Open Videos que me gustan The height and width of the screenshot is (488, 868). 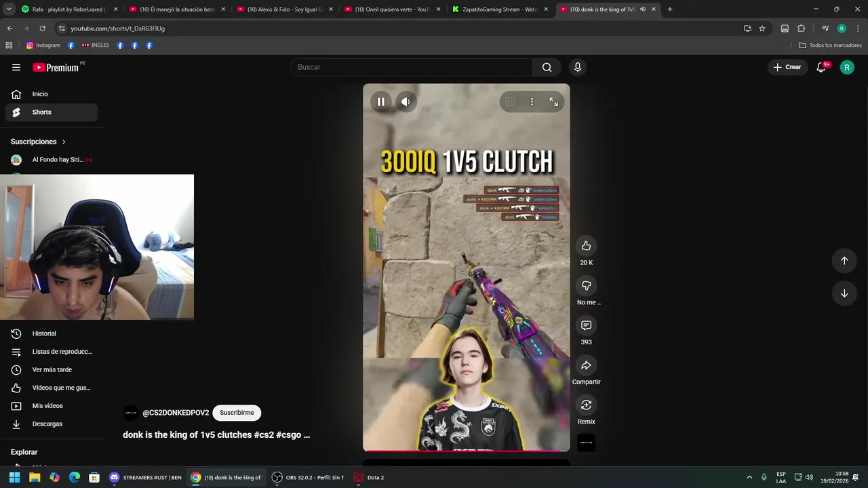[x=52, y=388]
